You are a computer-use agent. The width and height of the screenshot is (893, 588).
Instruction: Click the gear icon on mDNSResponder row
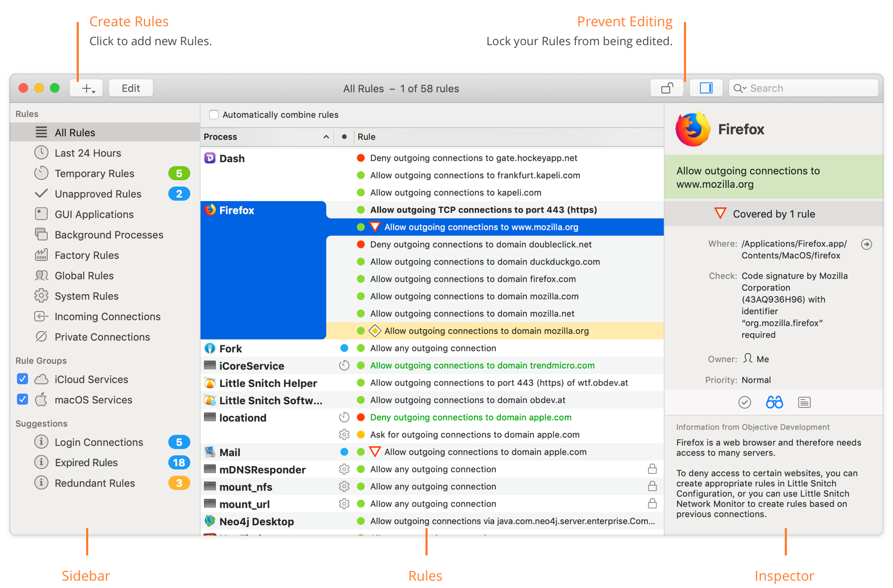(344, 469)
